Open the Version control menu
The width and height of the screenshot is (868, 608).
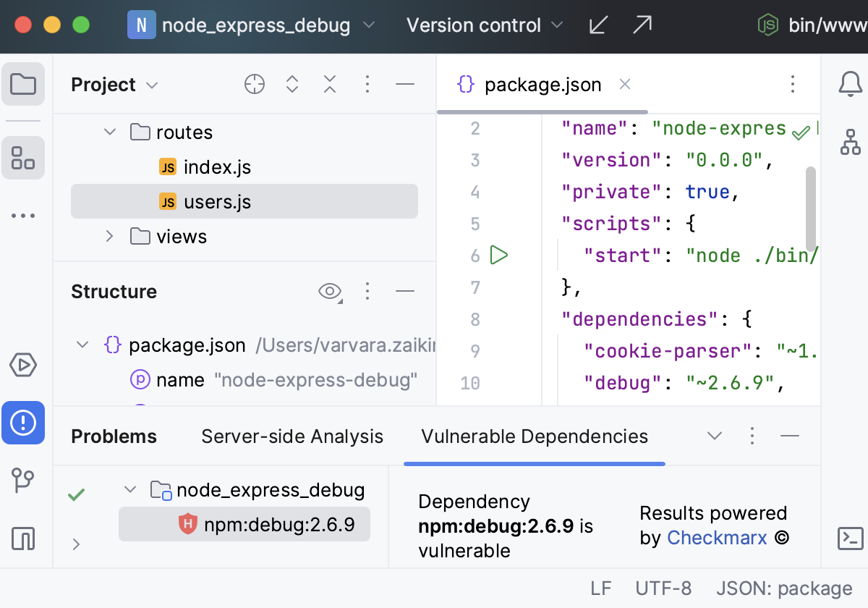point(484,26)
